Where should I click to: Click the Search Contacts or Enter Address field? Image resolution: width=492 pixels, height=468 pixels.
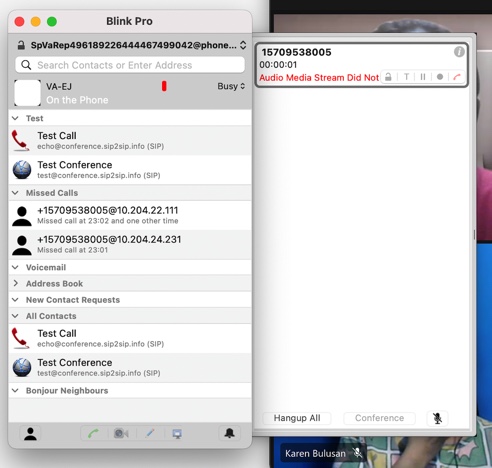(130, 65)
